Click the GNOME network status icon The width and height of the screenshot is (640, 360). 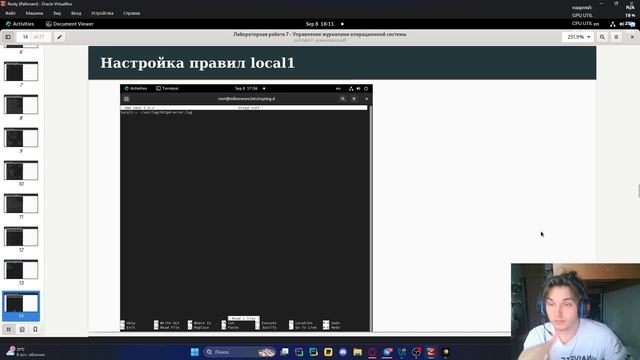point(613,24)
